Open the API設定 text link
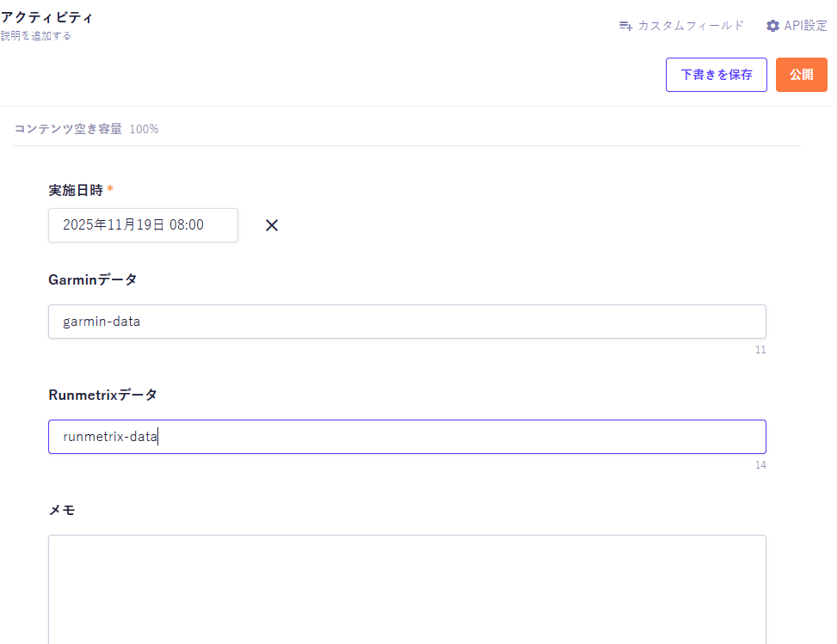This screenshot has height=644, width=837. tap(805, 26)
